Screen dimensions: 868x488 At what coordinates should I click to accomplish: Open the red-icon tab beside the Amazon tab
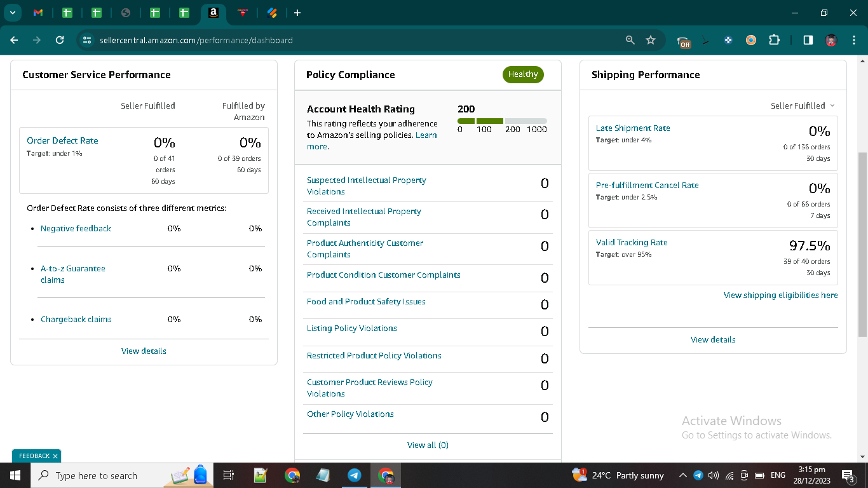[x=242, y=13]
